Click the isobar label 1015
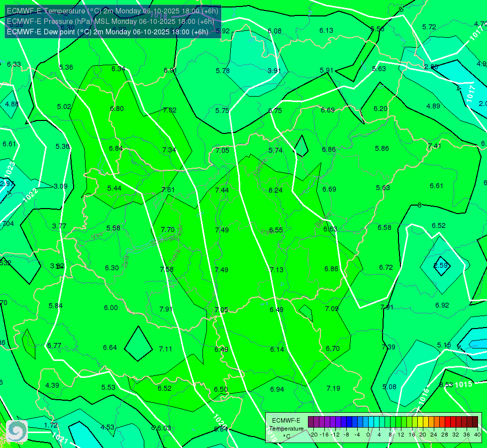487x448 pixels. [464, 385]
